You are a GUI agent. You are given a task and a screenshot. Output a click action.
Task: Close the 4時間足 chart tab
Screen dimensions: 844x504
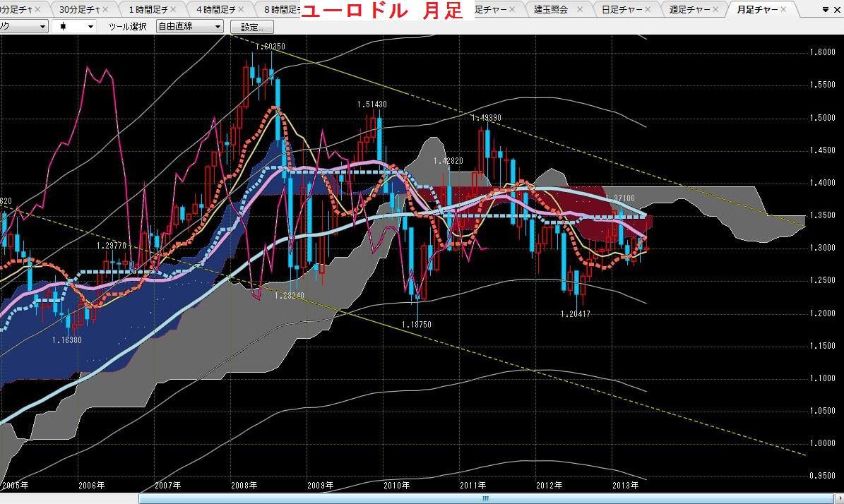point(241,9)
